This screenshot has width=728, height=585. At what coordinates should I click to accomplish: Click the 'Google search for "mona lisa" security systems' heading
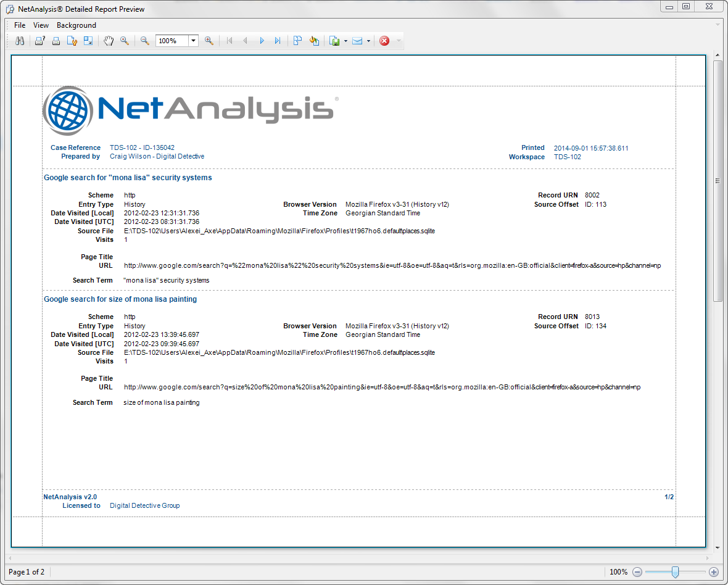128,177
